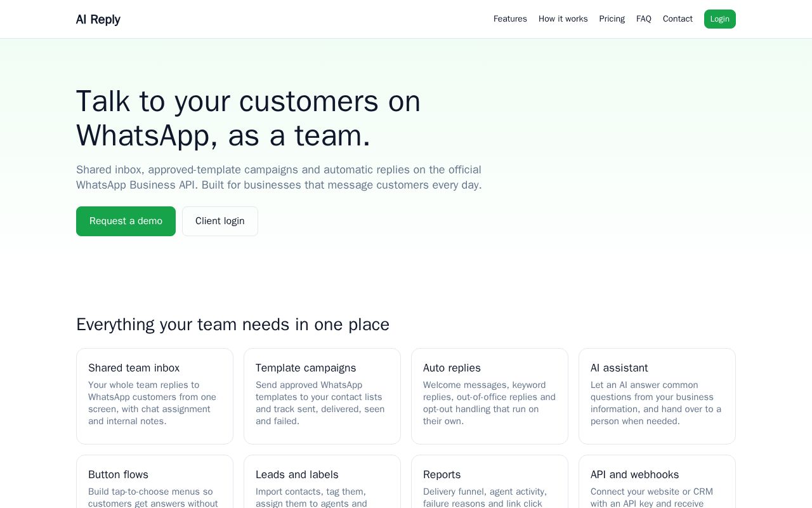Select the Button flows card

tap(155, 481)
